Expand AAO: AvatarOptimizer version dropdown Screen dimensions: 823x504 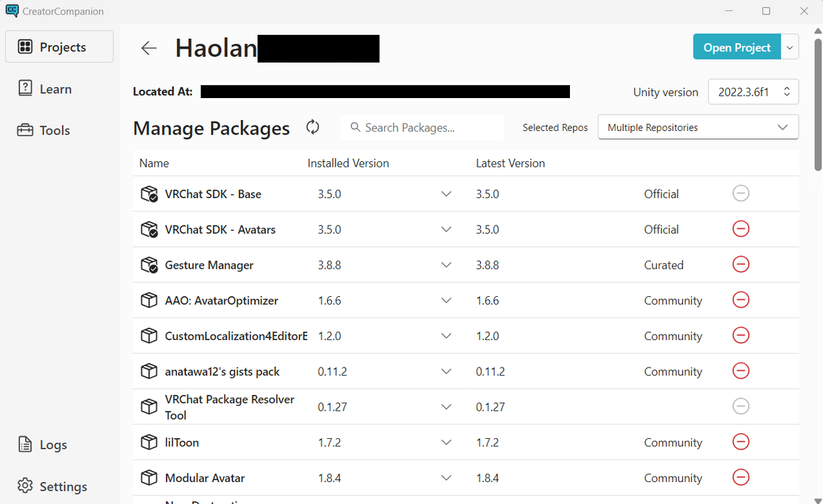[446, 300]
